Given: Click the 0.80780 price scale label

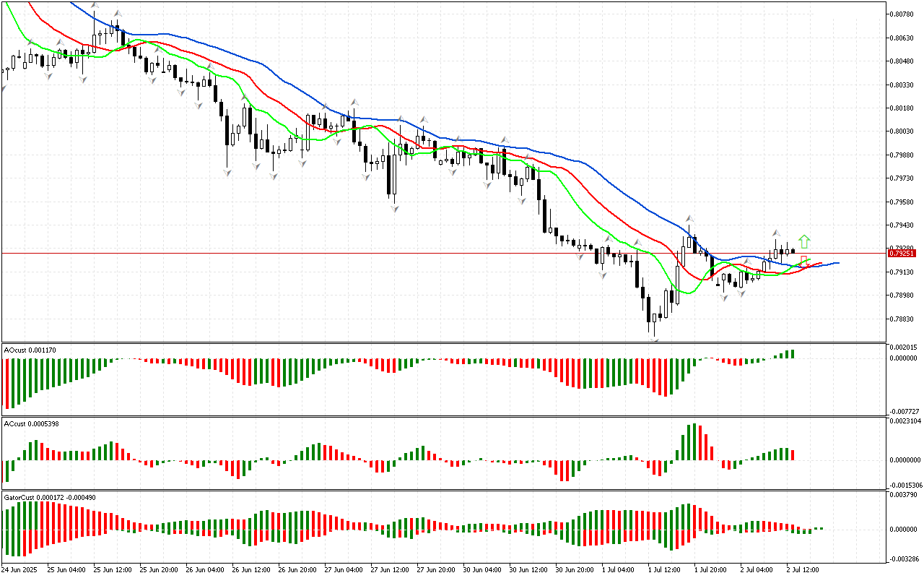Looking at the screenshot, I should [x=903, y=14].
